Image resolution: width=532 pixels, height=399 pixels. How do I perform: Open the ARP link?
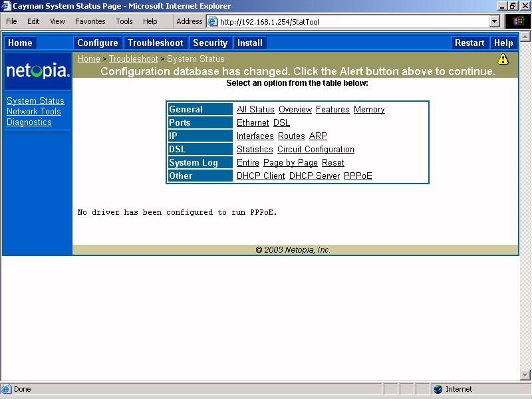pos(318,136)
